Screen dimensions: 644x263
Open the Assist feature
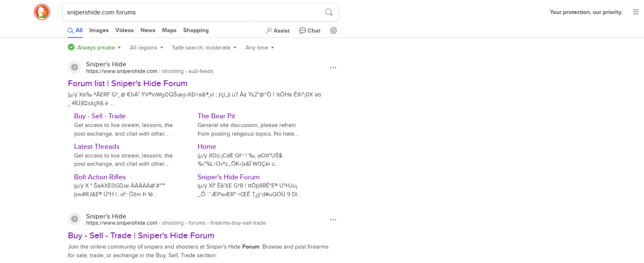pyautogui.click(x=278, y=31)
